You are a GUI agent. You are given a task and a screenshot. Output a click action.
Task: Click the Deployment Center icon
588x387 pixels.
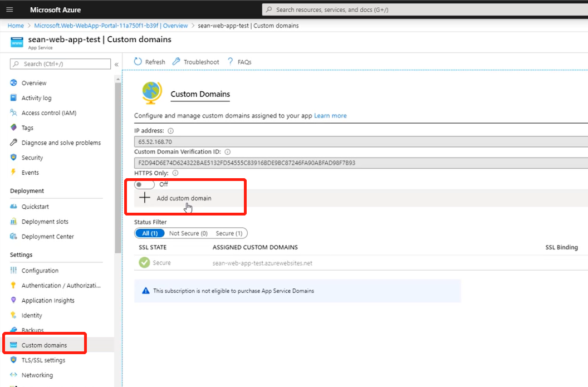[x=13, y=236]
